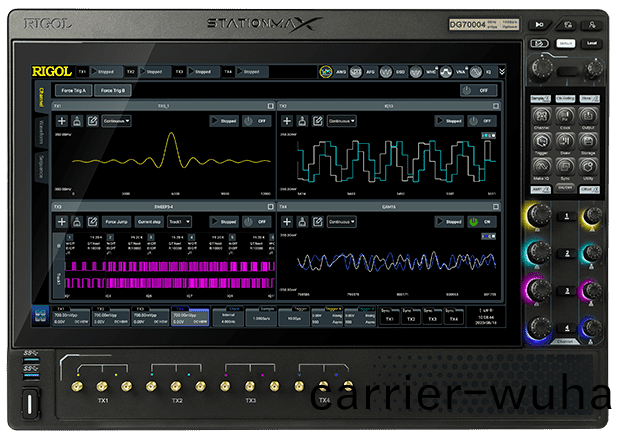The width and height of the screenshot is (617, 439).
Task: Open the Track1 dropdown in TX3 panel
Action: click(182, 222)
